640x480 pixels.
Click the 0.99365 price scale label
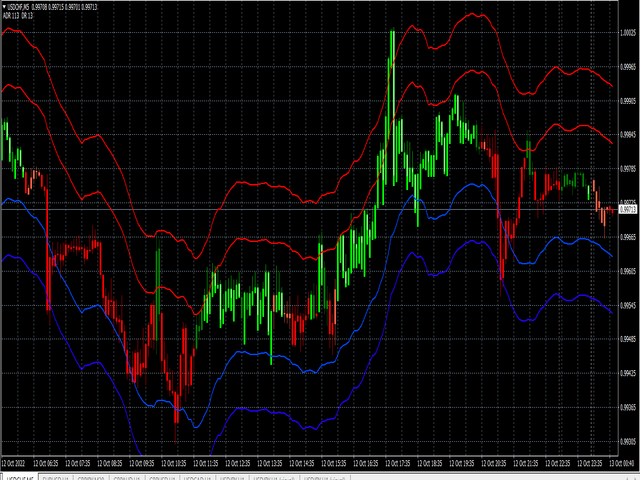pos(628,407)
